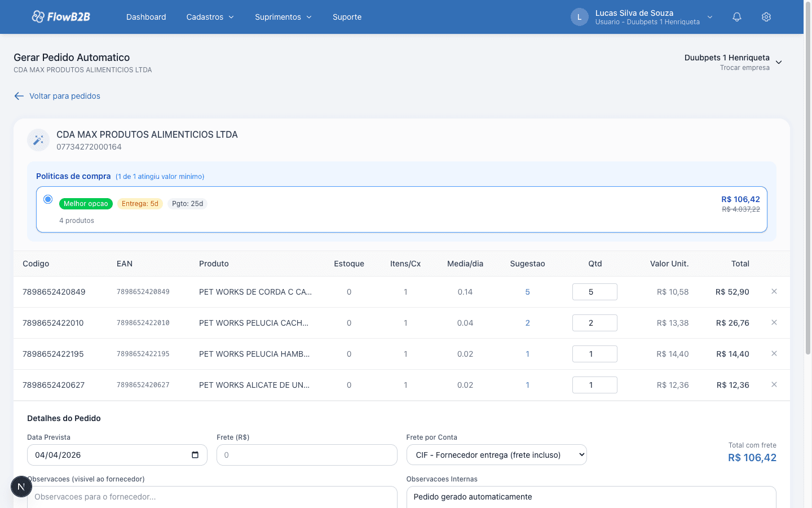This screenshot has width=812, height=508.
Task: Click unit price R$ 12,36
Action: click(673, 385)
